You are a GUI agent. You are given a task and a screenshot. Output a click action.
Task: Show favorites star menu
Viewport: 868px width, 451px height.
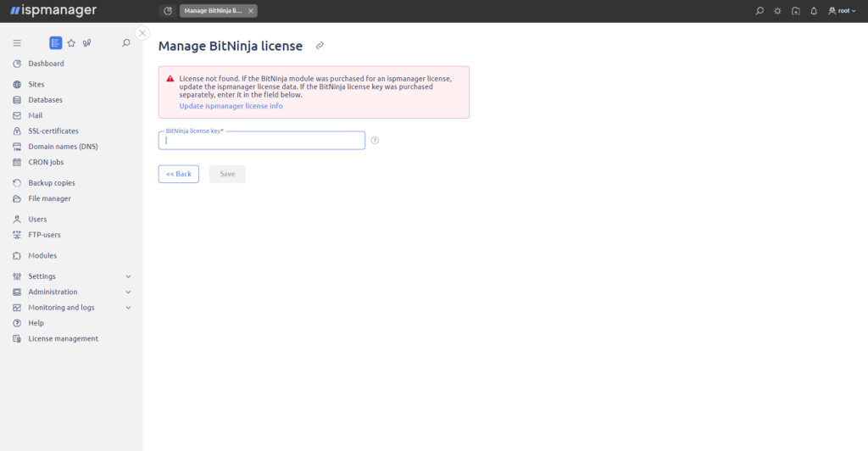(x=71, y=42)
